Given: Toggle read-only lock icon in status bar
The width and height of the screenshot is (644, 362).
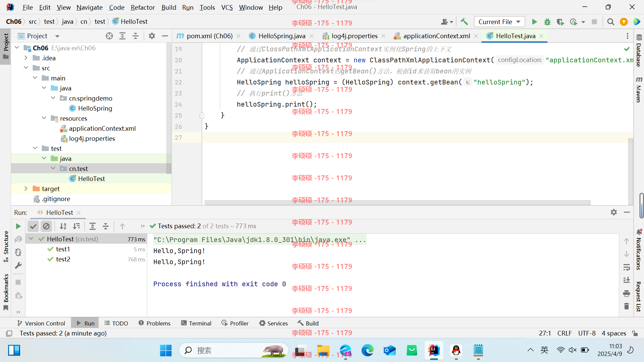Looking at the screenshot, I should (x=635, y=333).
